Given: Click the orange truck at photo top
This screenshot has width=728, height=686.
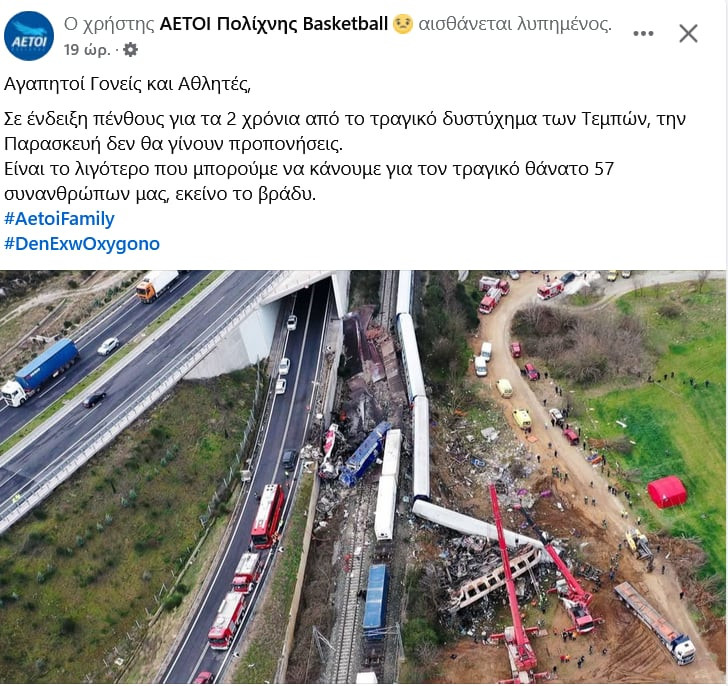Looking at the screenshot, I should point(157,285).
